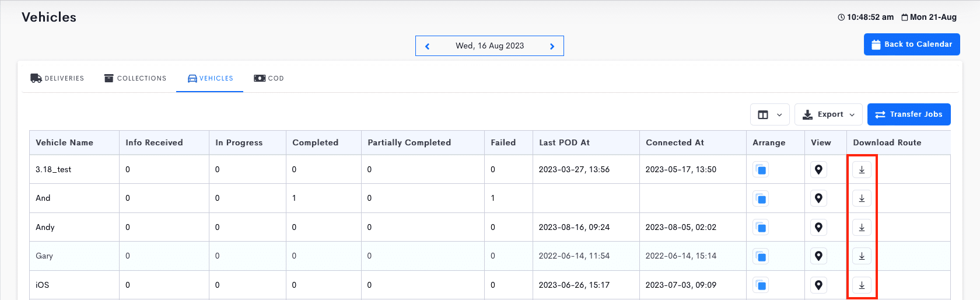Go to next date with right arrow
This screenshot has width=980, height=300.
pyautogui.click(x=552, y=46)
